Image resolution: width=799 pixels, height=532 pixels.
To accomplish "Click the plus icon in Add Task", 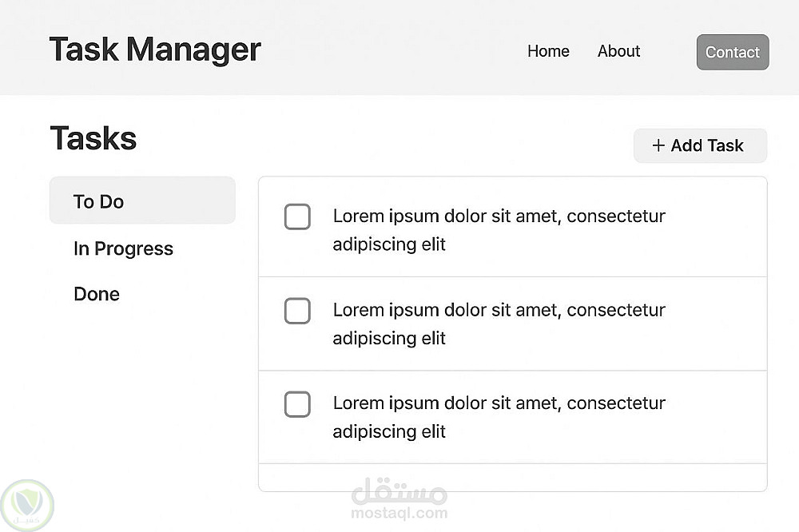I will tap(658, 145).
